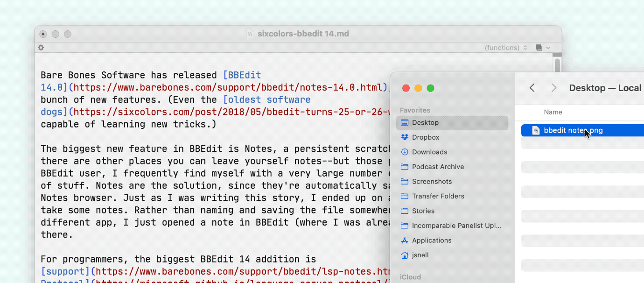Image resolution: width=644 pixels, height=283 pixels.
Task: Open the Incomparable Panelist Upl... folder in the sidebar
Action: click(452, 226)
